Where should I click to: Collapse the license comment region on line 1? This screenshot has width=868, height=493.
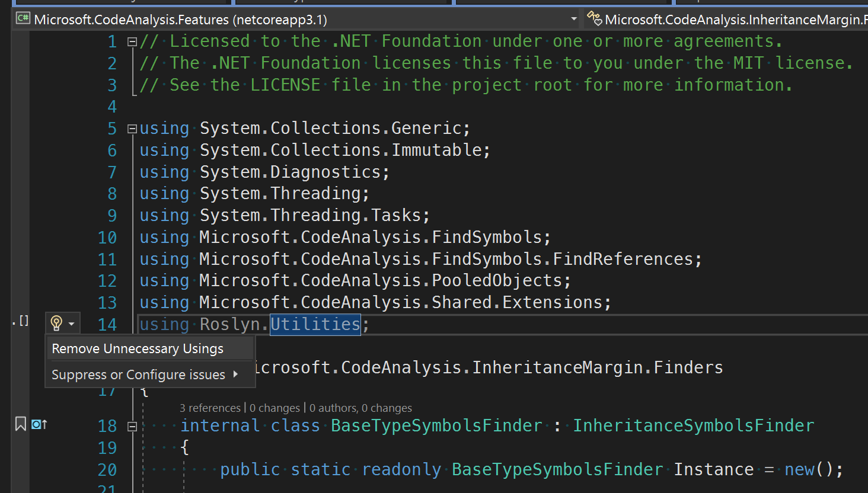pyautogui.click(x=132, y=41)
